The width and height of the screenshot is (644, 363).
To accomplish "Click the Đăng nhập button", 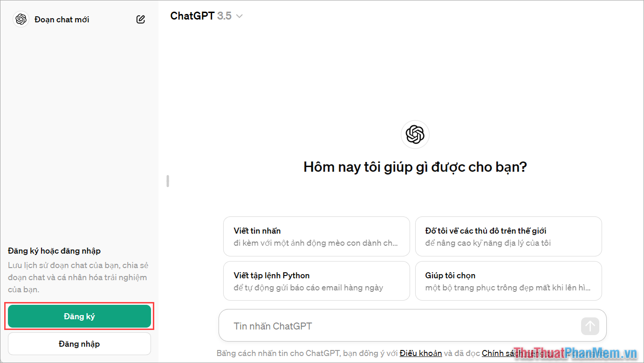I will click(79, 344).
